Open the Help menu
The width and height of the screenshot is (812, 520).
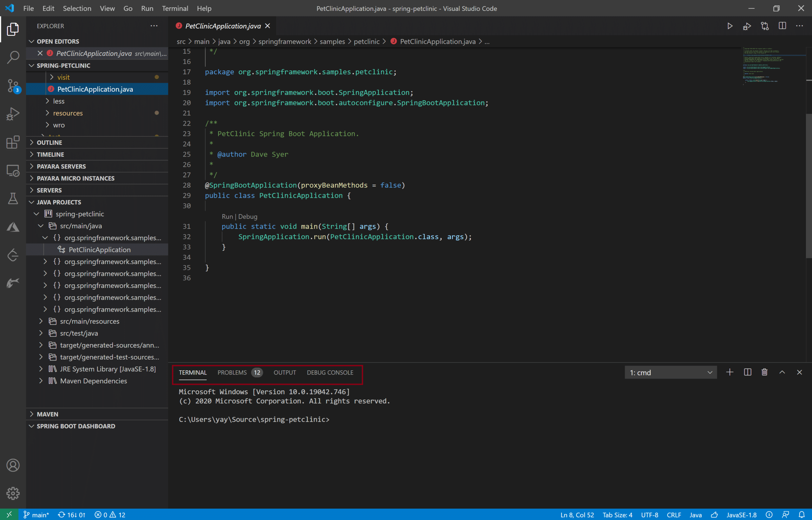[204, 8]
